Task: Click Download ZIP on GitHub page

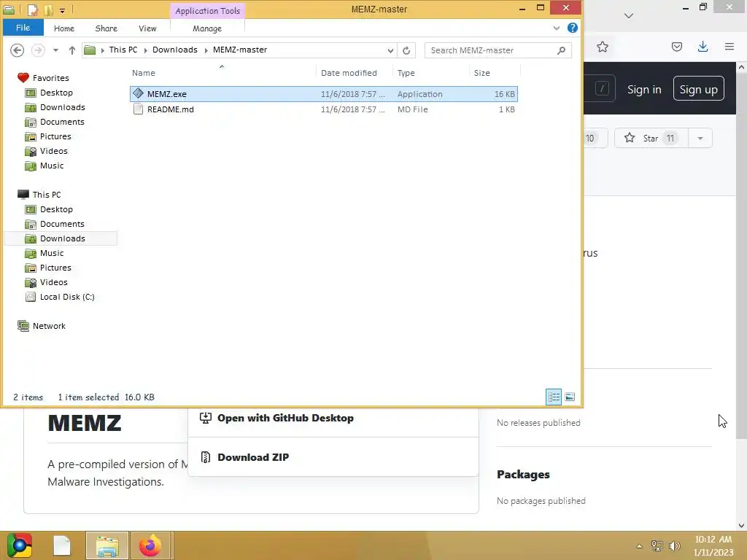Action: [253, 457]
